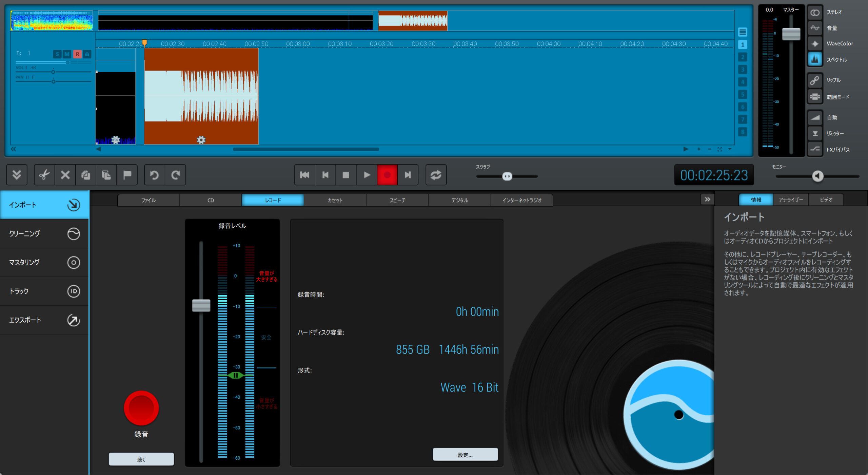
Task: Click the paste toolbar icon
Action: tap(106, 175)
